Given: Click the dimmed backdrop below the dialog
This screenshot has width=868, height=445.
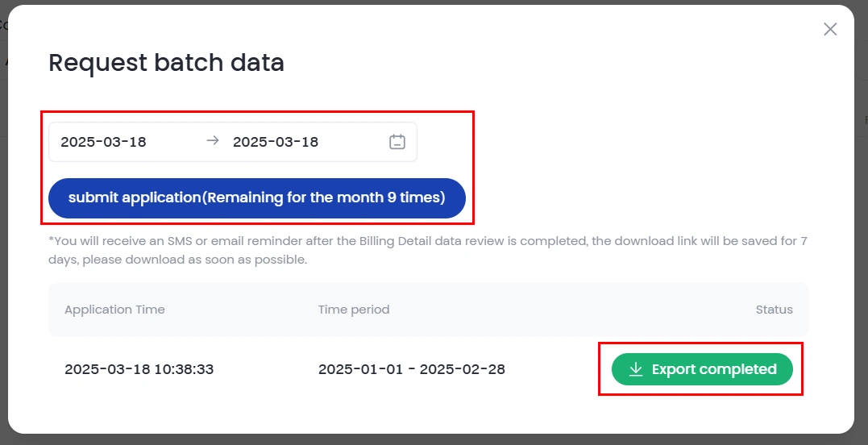Looking at the screenshot, I should click(x=434, y=440).
